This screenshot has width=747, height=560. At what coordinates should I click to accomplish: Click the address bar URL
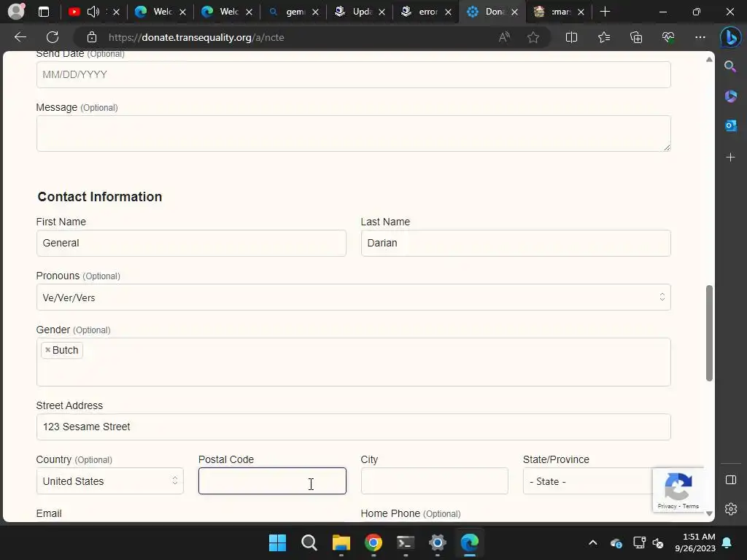[x=196, y=37]
